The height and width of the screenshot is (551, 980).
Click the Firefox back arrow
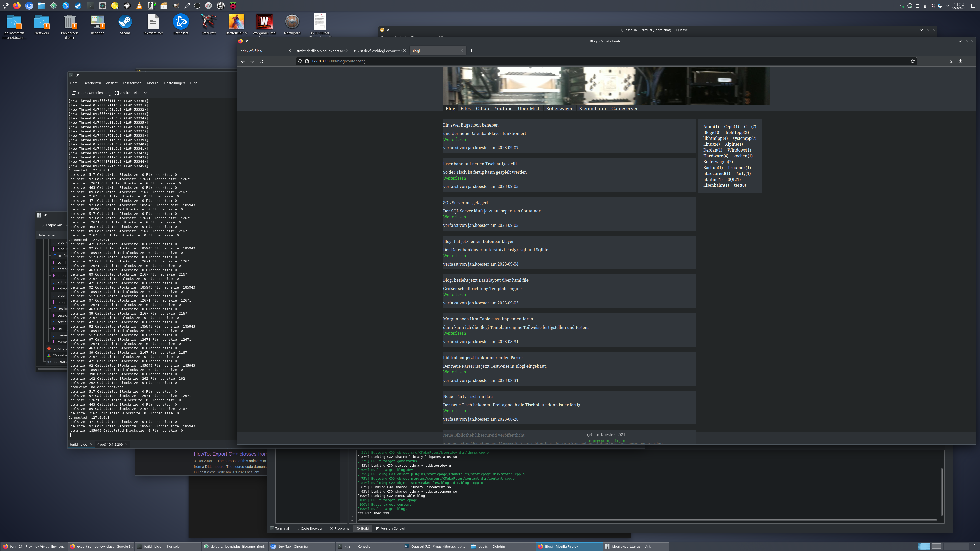point(243,61)
